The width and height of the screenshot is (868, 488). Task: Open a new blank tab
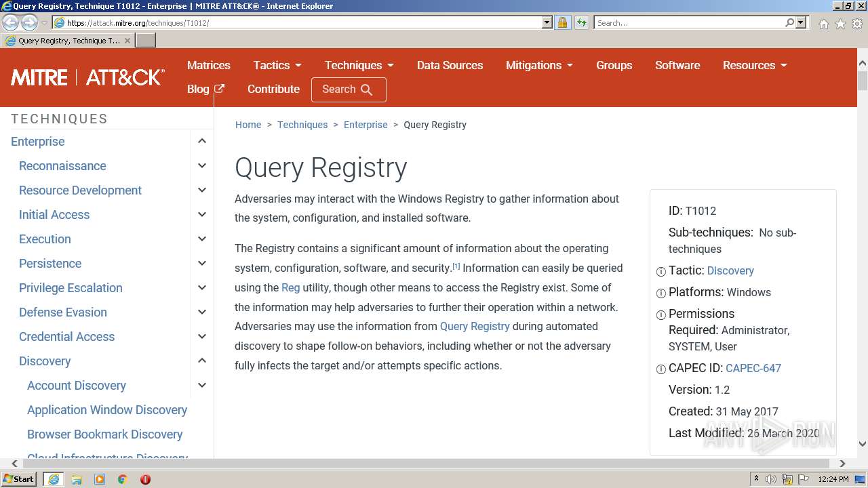pyautogui.click(x=146, y=41)
